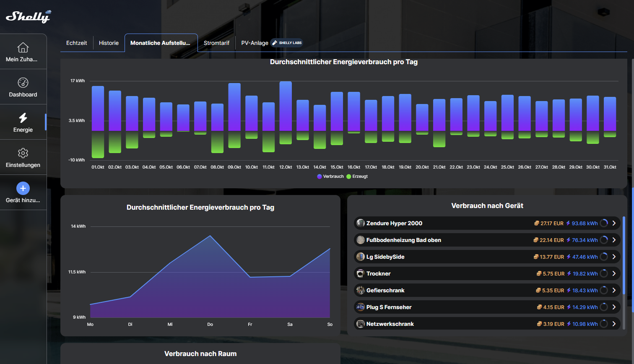Open Mein Zuhause home icon
Image resolution: width=634 pixels, height=364 pixels.
pyautogui.click(x=23, y=47)
